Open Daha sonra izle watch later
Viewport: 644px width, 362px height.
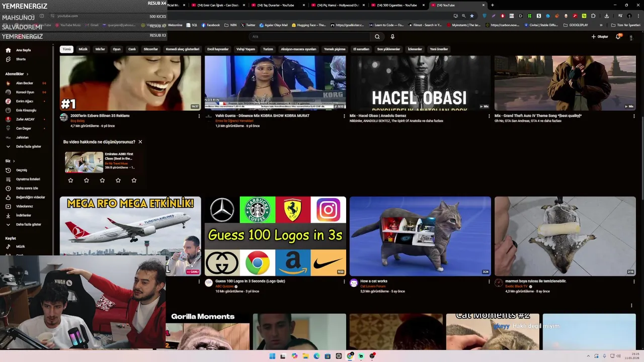[27, 188]
